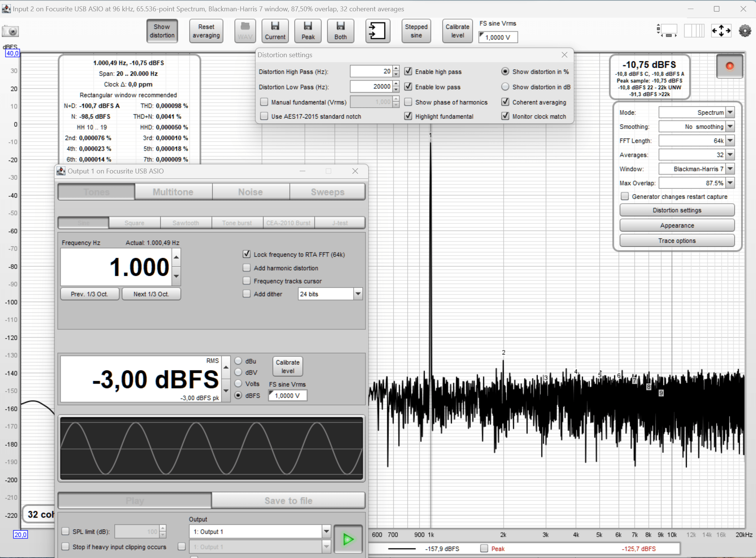Click the import trace arrow icon
756x558 pixels.
[x=377, y=31]
